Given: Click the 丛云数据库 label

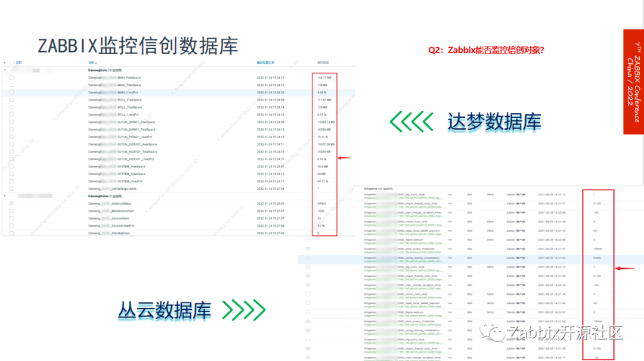Looking at the screenshot, I should pos(165,310).
